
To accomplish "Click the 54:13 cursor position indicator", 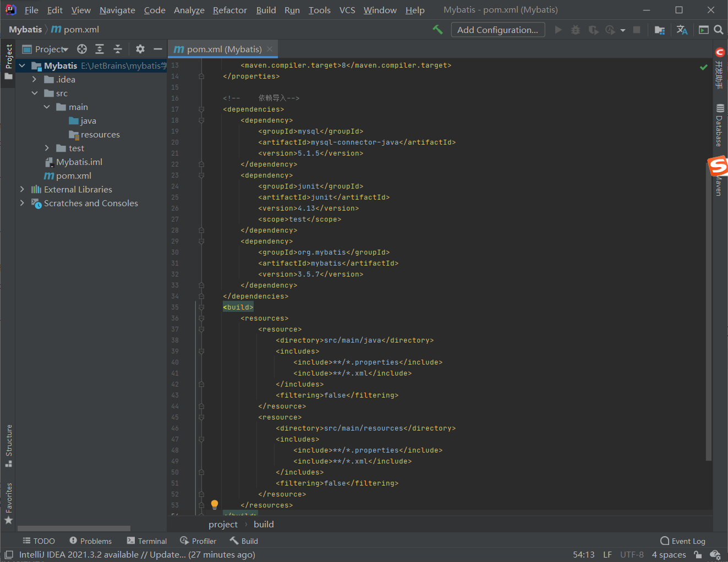I will tap(584, 555).
